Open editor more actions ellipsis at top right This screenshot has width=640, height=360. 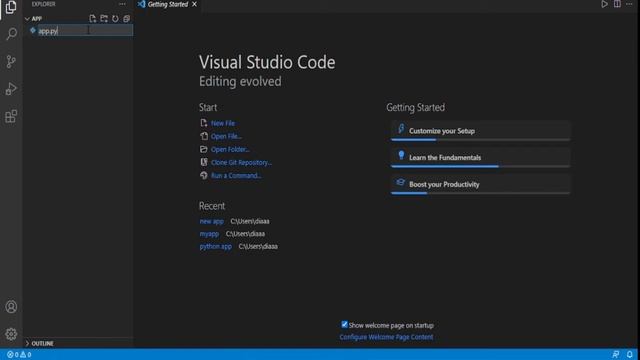tap(629, 4)
